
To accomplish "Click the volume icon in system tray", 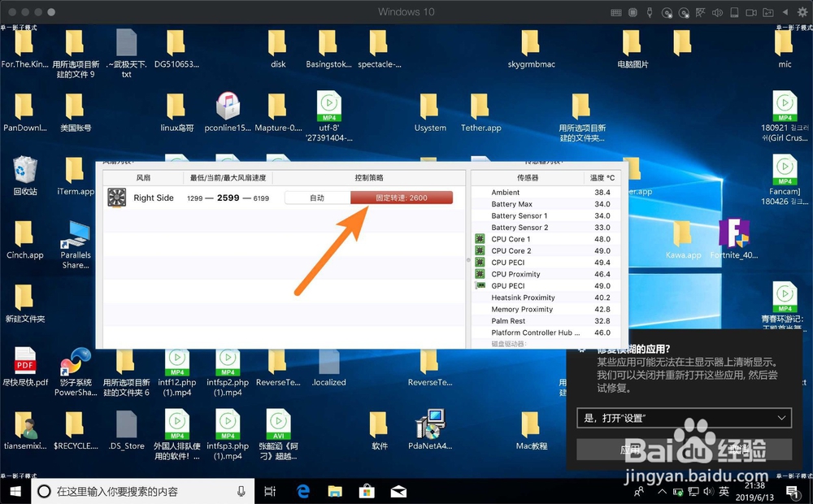I will (709, 491).
